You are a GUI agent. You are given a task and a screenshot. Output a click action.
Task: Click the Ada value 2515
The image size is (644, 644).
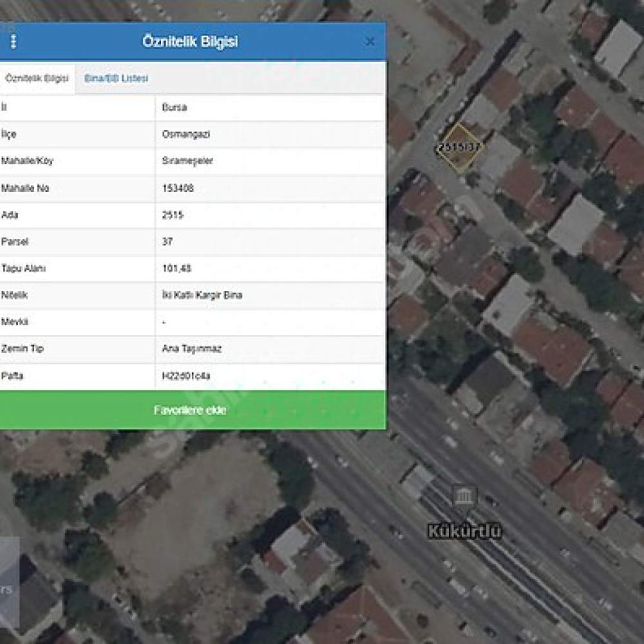point(173,215)
